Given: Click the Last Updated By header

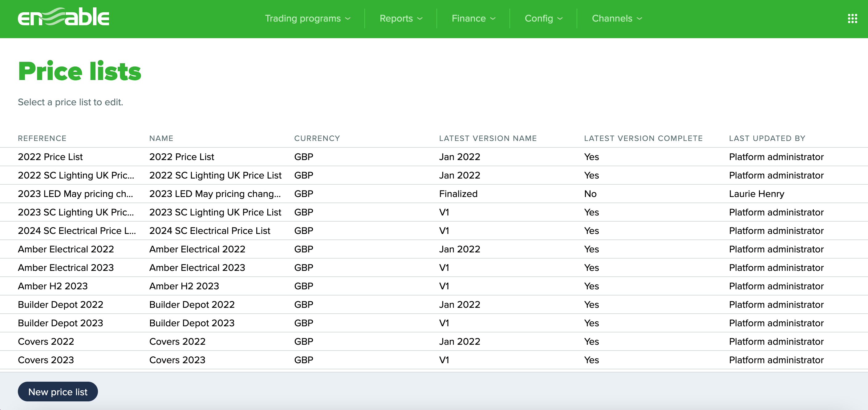Looking at the screenshot, I should pos(767,138).
